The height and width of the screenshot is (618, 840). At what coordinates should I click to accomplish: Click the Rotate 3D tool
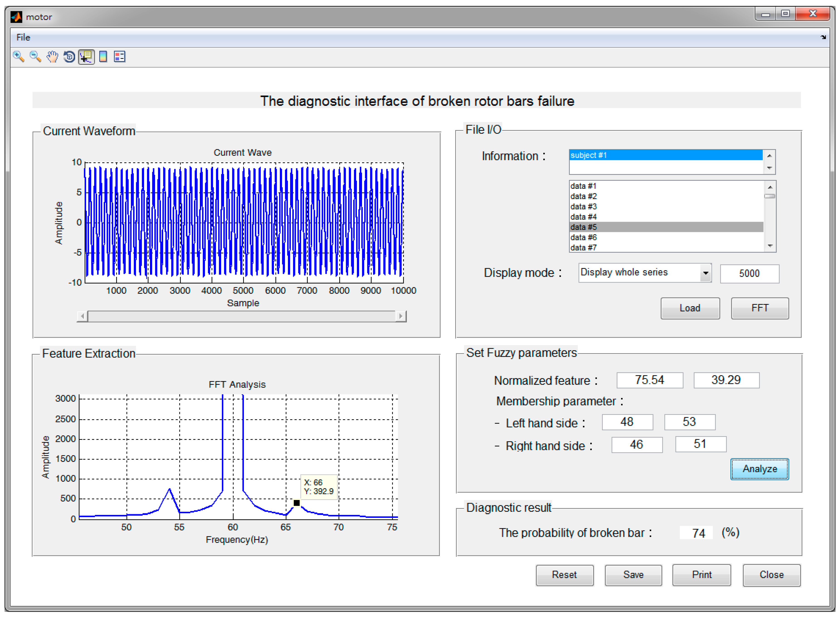(69, 57)
